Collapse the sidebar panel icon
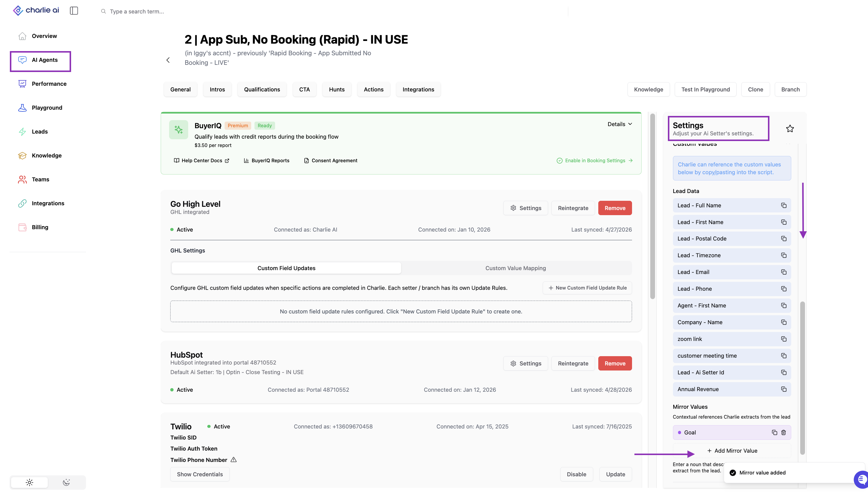 click(74, 11)
